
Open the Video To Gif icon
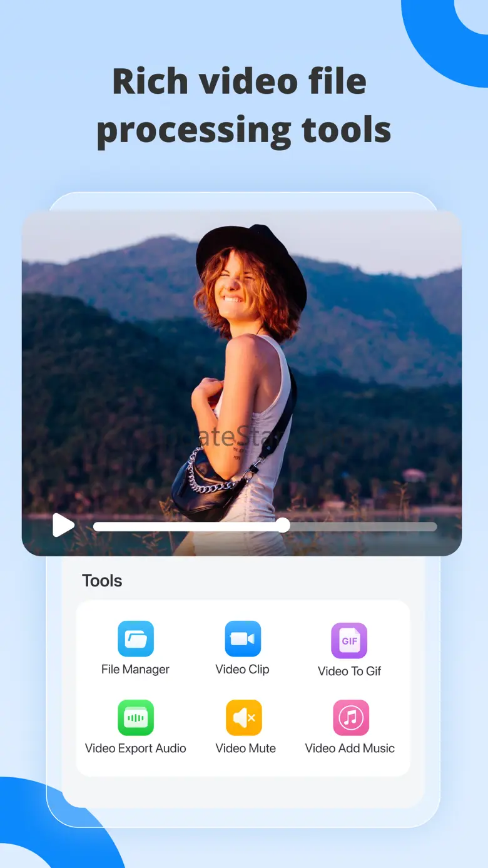349,641
